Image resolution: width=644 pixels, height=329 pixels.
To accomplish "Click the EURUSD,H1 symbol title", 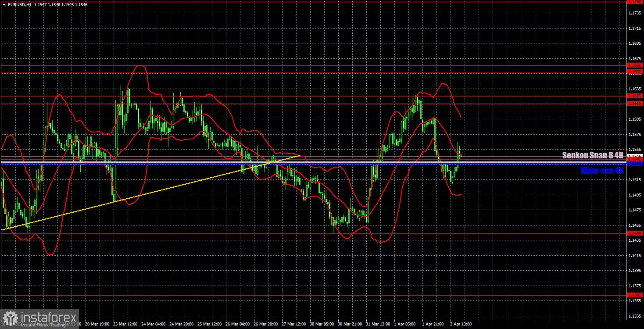I will pos(19,4).
